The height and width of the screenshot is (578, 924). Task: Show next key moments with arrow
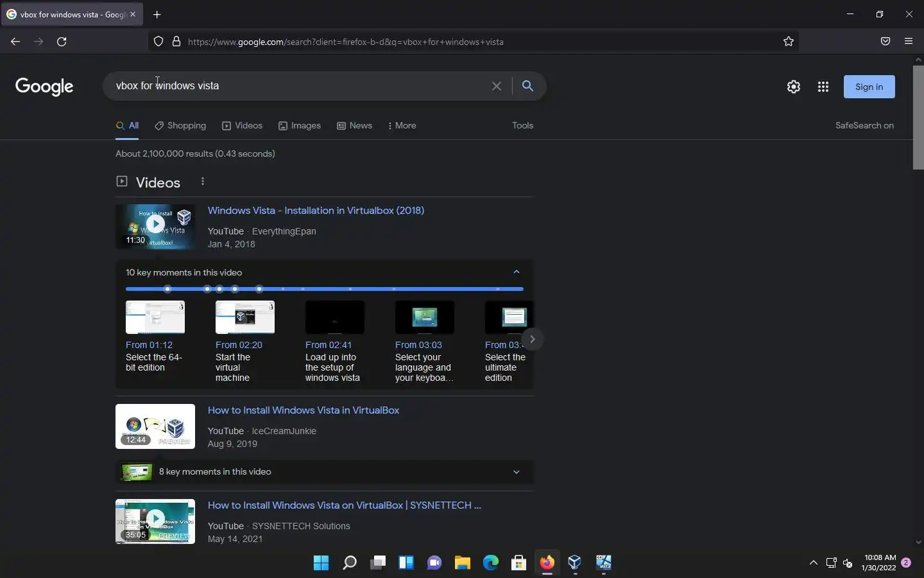pyautogui.click(x=532, y=339)
